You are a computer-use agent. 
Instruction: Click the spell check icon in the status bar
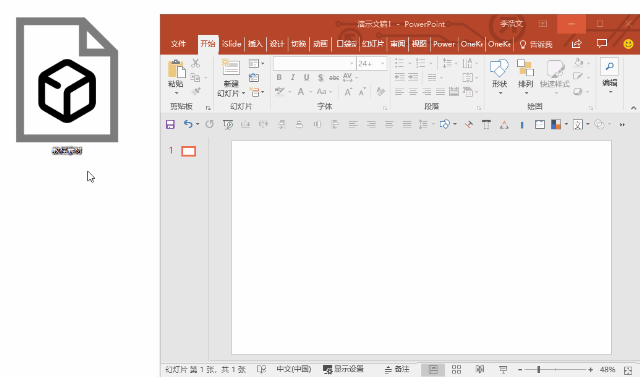[x=261, y=369]
